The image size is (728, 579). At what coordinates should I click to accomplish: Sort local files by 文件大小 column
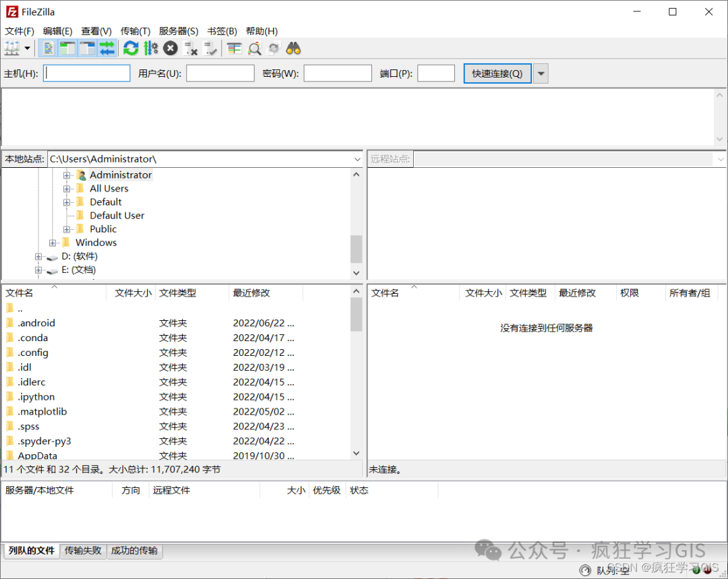coord(131,293)
